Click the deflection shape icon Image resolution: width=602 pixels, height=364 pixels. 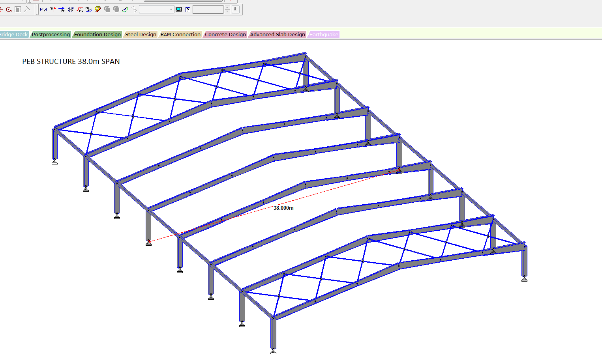[125, 9]
